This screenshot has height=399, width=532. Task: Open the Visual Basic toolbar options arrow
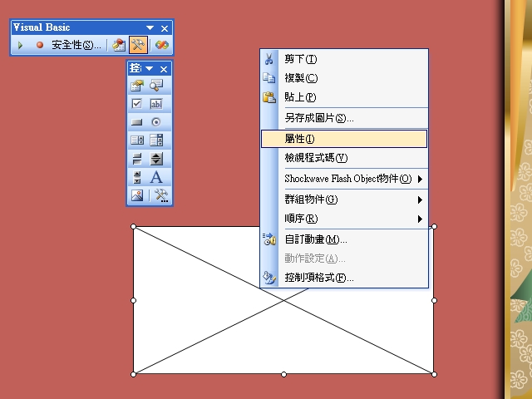[150, 27]
